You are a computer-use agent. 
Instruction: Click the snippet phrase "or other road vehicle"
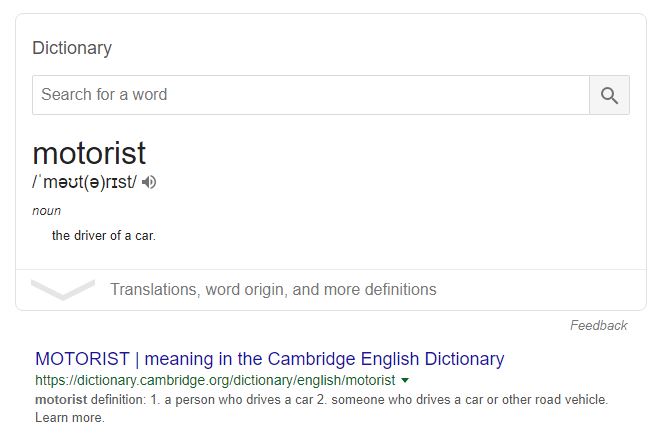(x=536, y=399)
